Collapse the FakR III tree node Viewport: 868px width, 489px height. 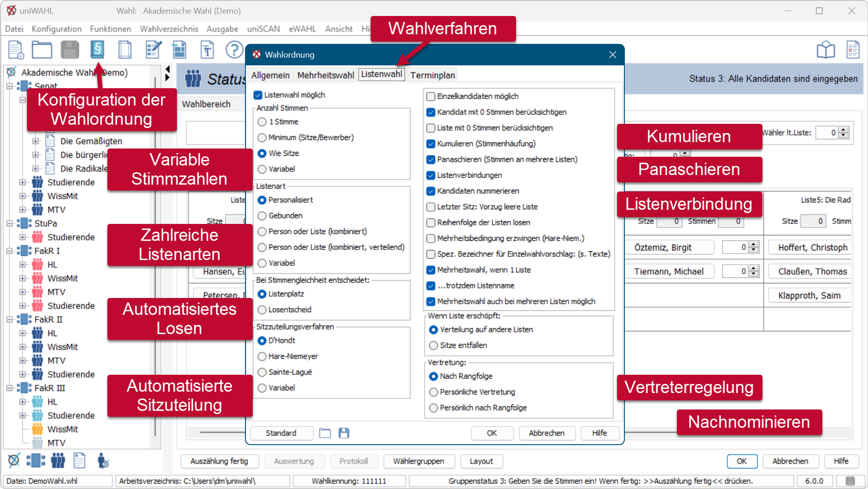click(x=9, y=388)
